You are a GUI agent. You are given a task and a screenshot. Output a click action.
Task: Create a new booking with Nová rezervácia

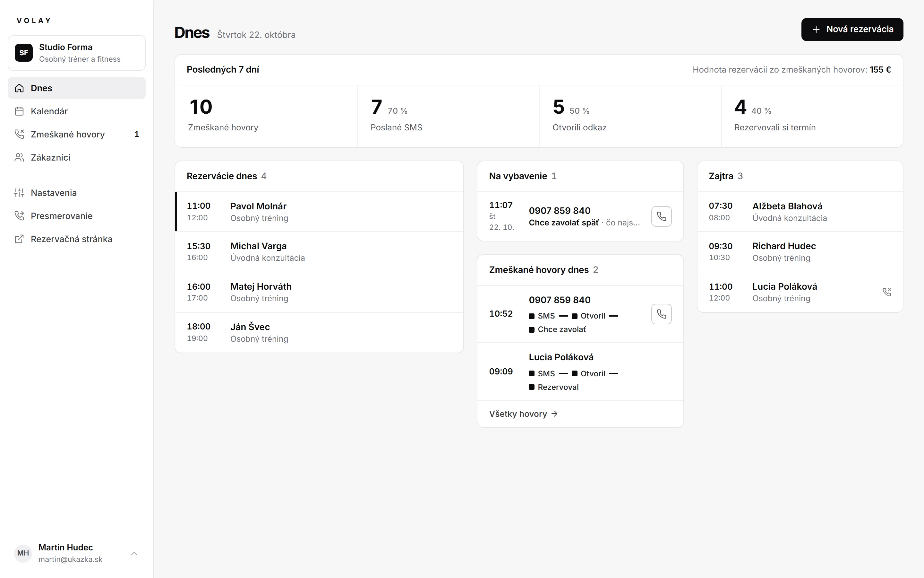(x=852, y=30)
